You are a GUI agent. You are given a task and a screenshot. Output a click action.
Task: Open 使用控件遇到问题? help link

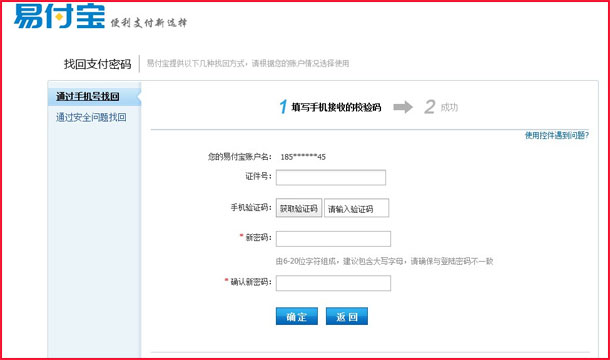pos(557,135)
